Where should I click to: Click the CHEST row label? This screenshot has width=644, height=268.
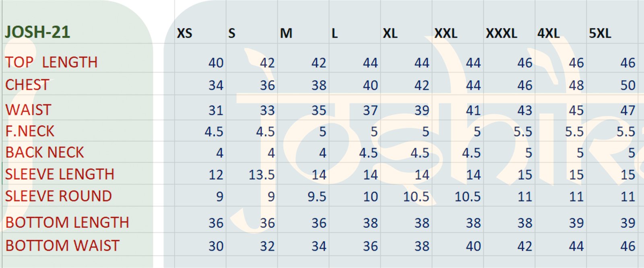coord(27,85)
